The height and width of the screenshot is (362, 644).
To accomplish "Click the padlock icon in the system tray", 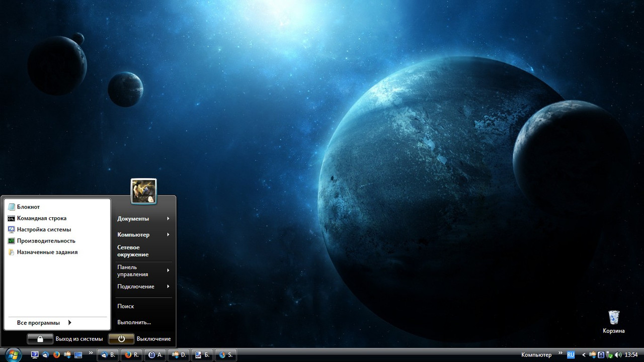I will [x=601, y=355].
